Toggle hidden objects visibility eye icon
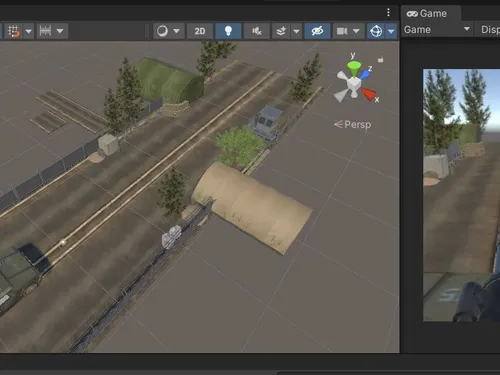 (317, 31)
